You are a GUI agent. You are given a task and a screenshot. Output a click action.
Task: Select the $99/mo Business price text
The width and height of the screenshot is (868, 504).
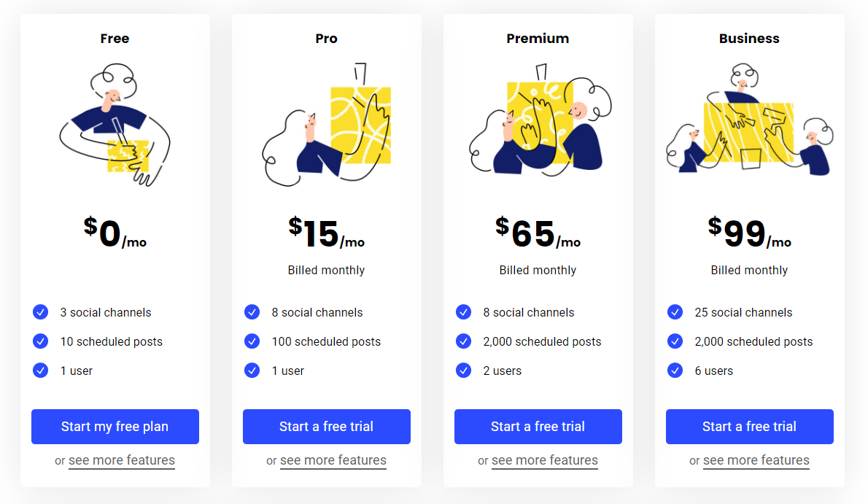click(750, 233)
